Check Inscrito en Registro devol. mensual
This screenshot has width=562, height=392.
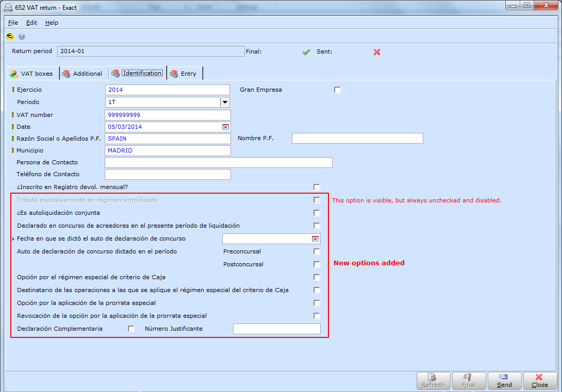317,187
